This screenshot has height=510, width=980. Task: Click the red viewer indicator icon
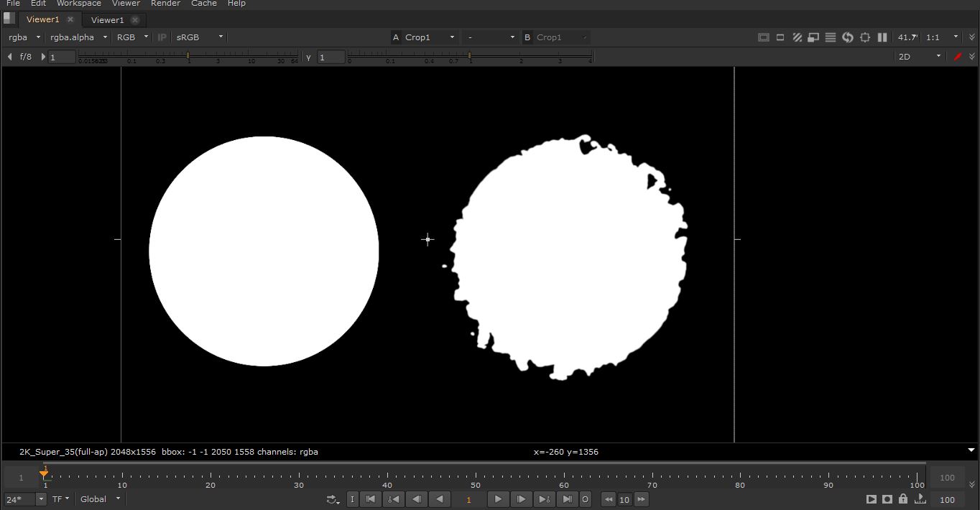pyautogui.click(x=957, y=57)
